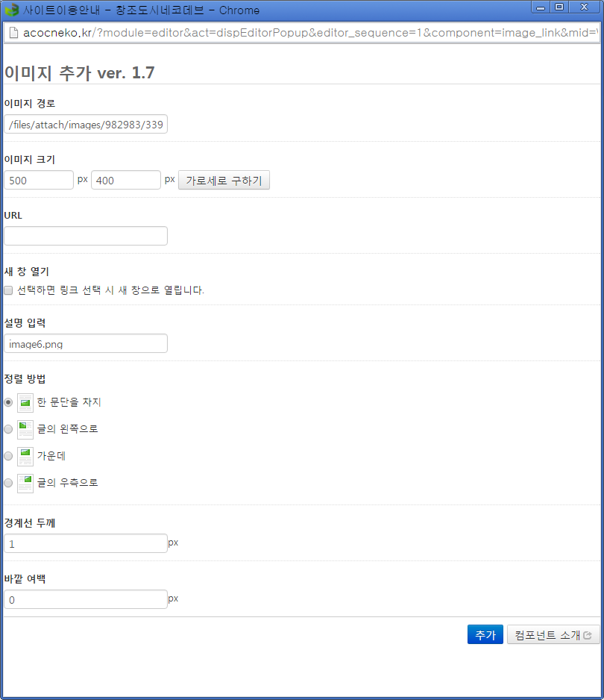
Task: Click the Chrome window app icon
Action: pyautogui.click(x=12, y=10)
